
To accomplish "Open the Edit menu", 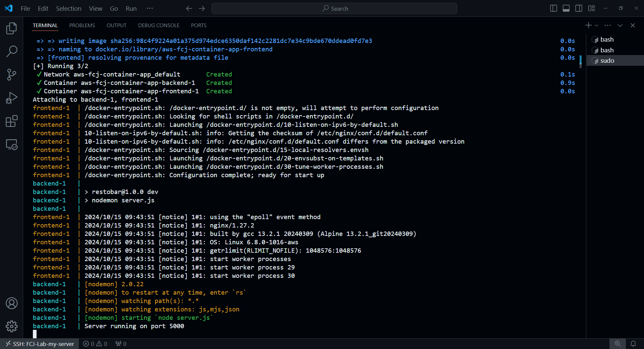I will [43, 8].
